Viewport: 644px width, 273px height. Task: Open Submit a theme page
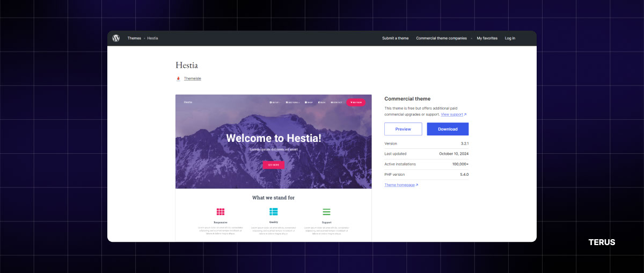(x=396, y=38)
